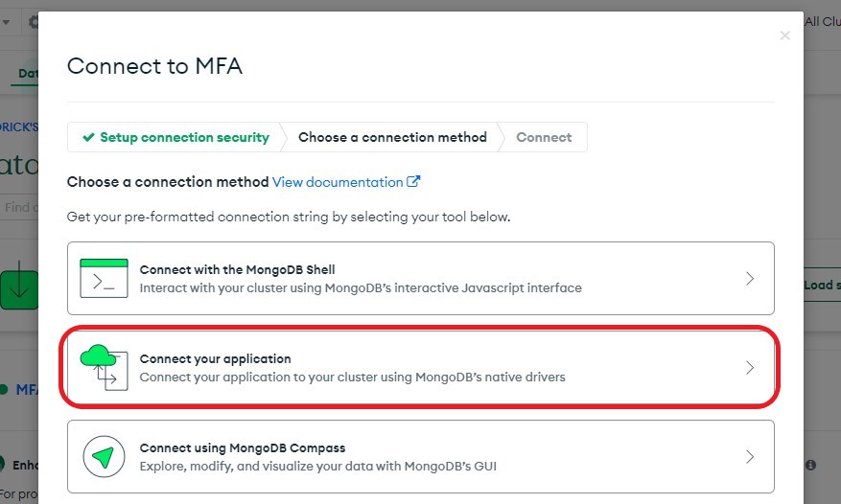This screenshot has width=841, height=504.
Task: Click the MongoDB Compass paper-plane icon
Action: 104,456
